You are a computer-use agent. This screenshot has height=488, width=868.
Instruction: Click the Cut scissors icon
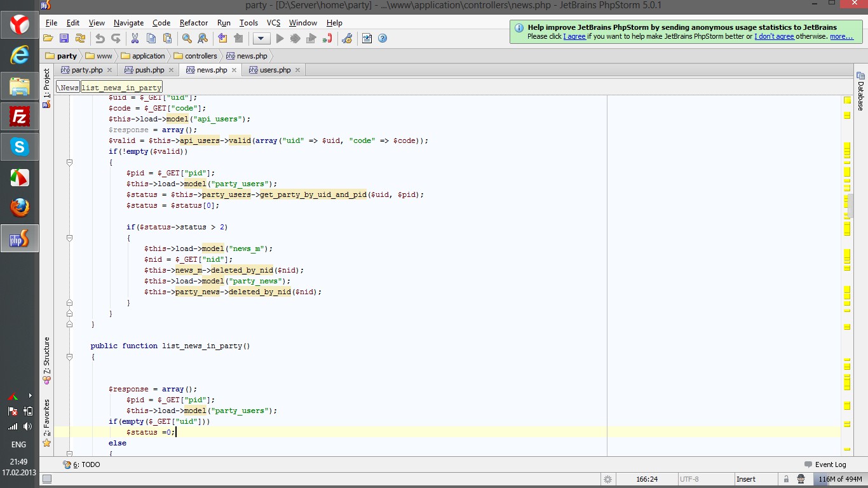point(135,39)
